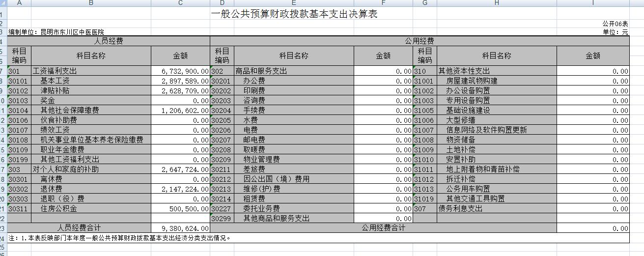Select the 办公设备购置 cell
The width and height of the screenshot is (644, 256).
497,90
